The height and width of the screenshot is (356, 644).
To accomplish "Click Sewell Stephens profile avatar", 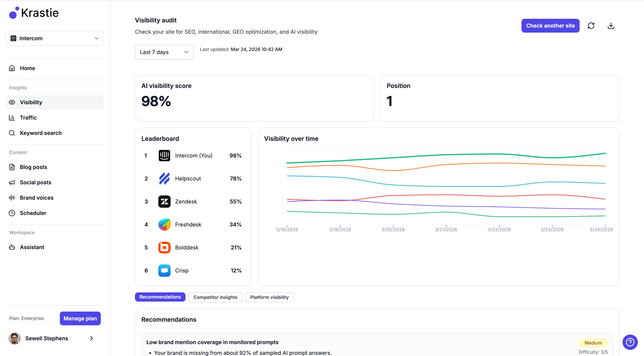I will pos(15,338).
